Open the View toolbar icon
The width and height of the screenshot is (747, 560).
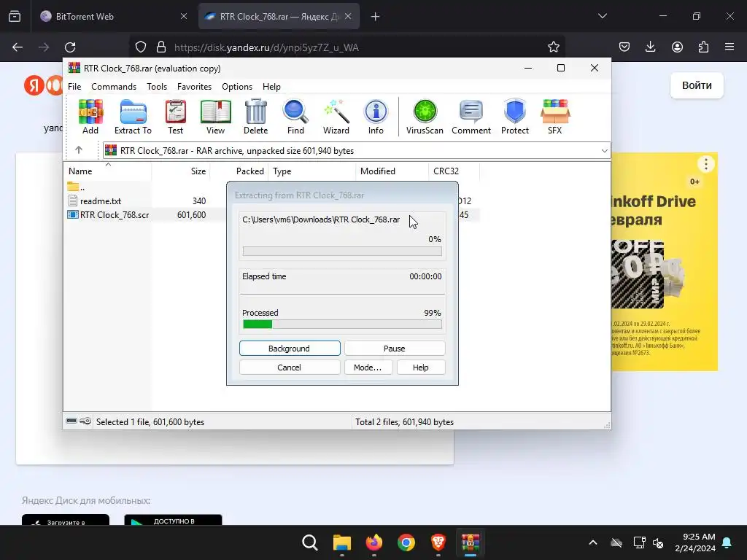tap(215, 117)
